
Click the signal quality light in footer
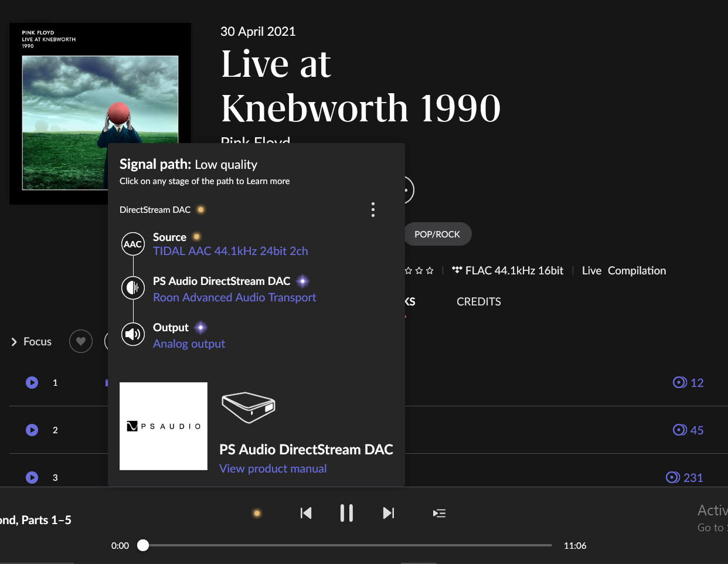tap(257, 513)
